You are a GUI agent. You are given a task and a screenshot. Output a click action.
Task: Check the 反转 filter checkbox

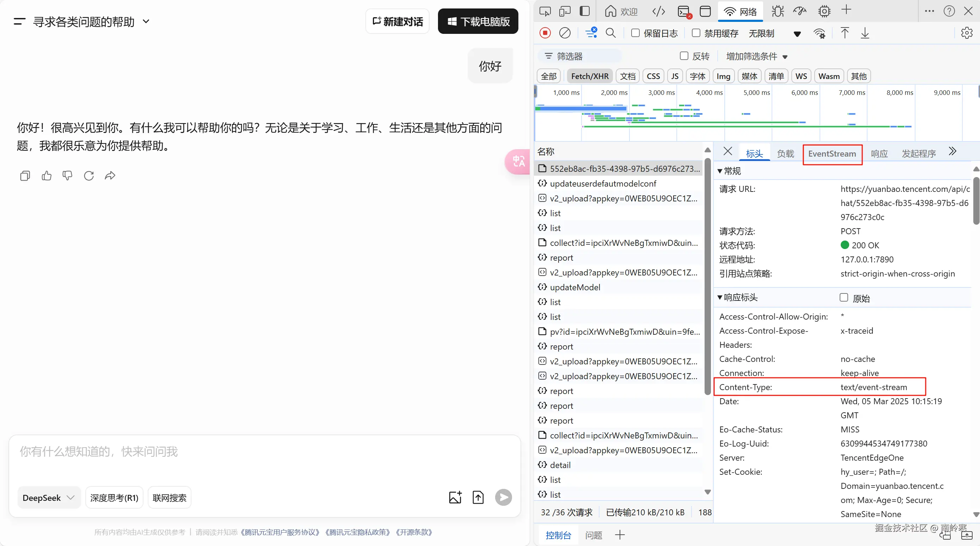[684, 56]
